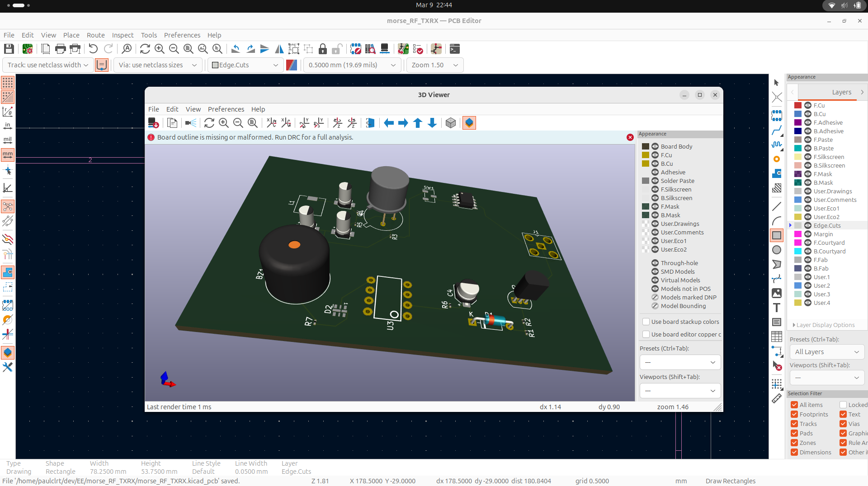Open Preferences menu in 3D Viewer
Screen dimensions: 868x486
[x=226, y=109]
